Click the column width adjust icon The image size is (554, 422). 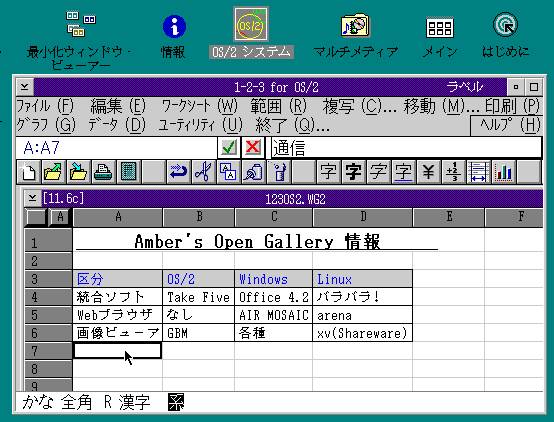478,172
